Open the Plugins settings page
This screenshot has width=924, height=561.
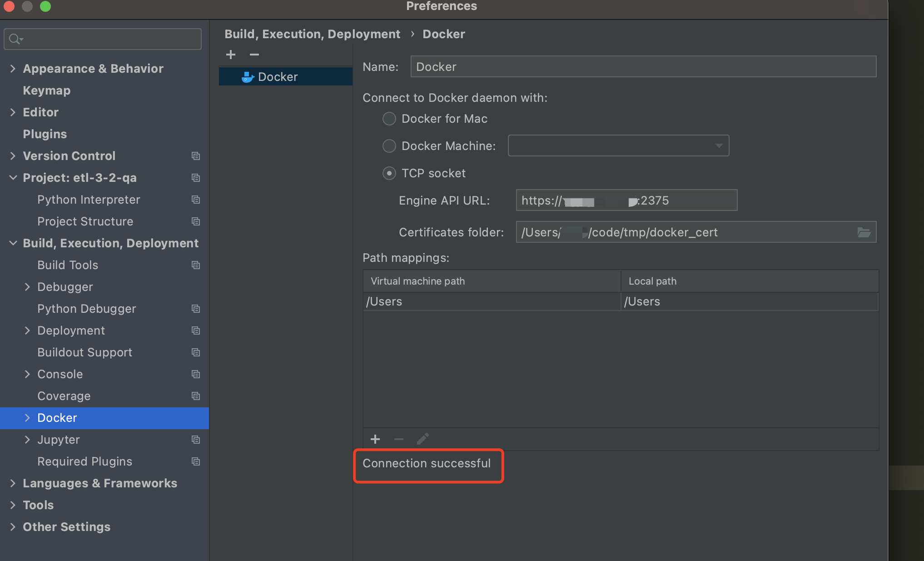(45, 134)
